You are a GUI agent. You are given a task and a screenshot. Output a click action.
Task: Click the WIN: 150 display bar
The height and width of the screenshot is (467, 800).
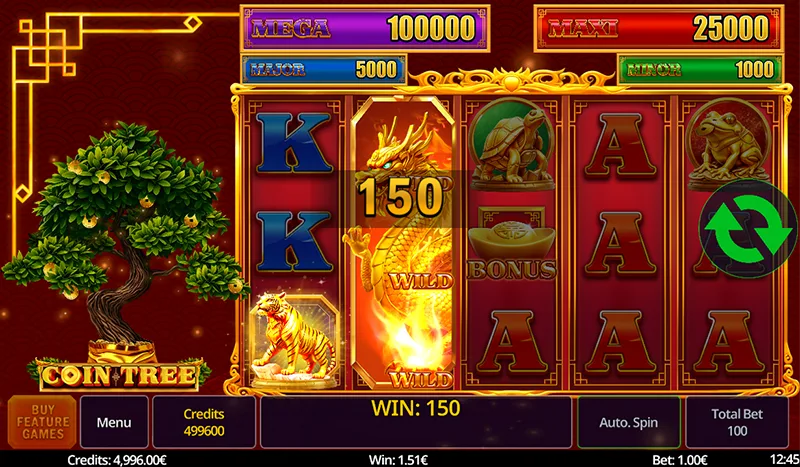click(416, 423)
